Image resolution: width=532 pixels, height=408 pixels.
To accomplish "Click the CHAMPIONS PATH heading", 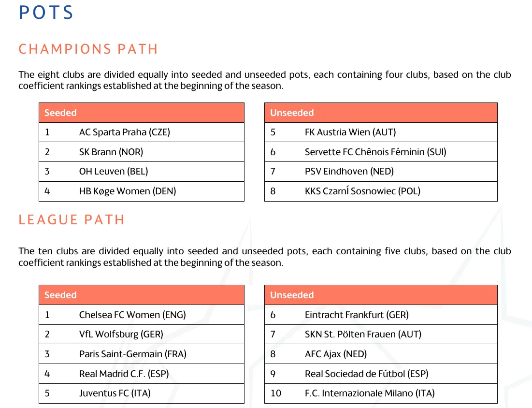I will tap(88, 49).
